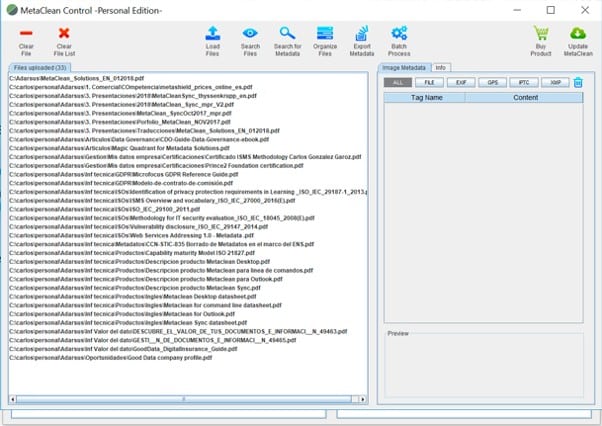The height and width of the screenshot is (426, 602).
Task: Launch the Batch Process tool
Action: click(x=399, y=34)
